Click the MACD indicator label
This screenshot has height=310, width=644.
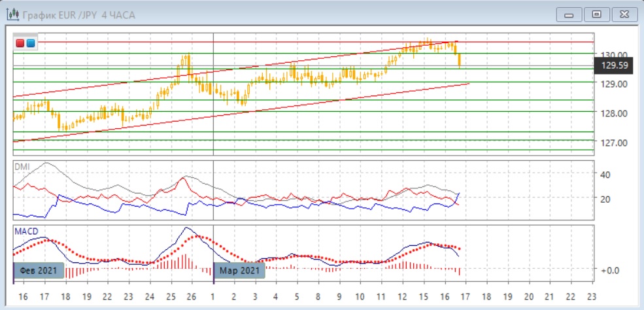(x=25, y=232)
